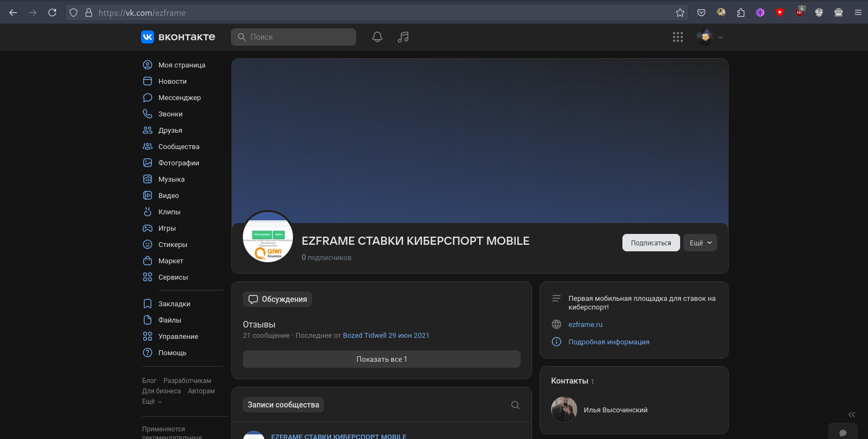This screenshot has width=868, height=439.
Task: Reload the page with browser refresh icon
Action: 52,13
